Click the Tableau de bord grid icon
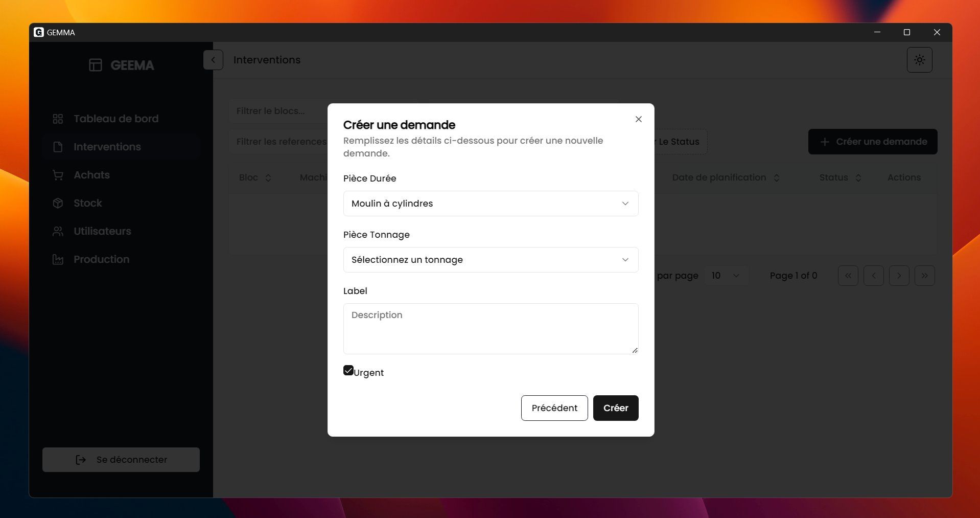The height and width of the screenshot is (518, 980). 58,119
